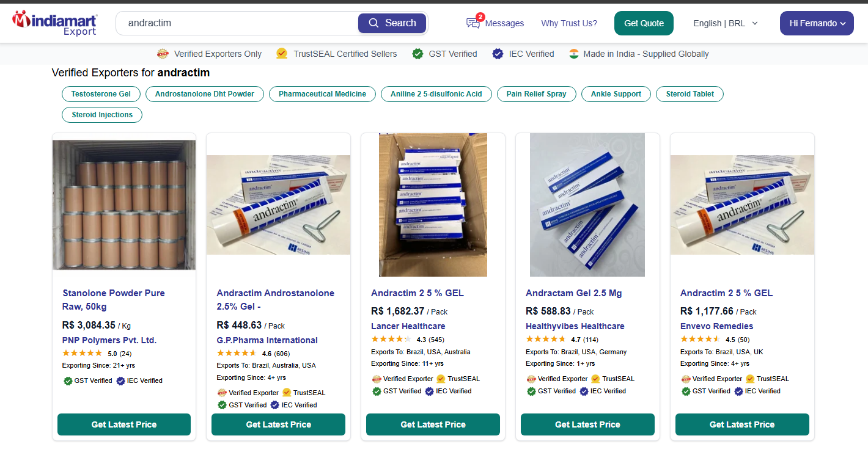The width and height of the screenshot is (868, 455).
Task: Open the English | BRL language dropdown
Action: click(725, 23)
